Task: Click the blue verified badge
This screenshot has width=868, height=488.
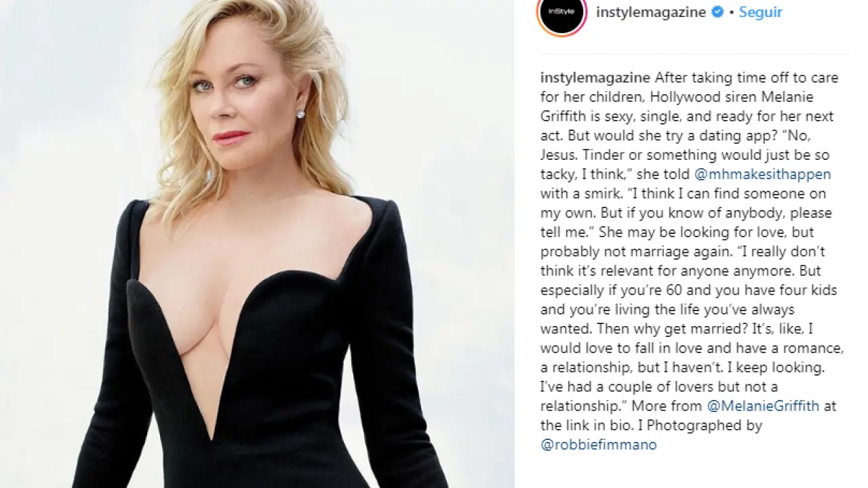Action: pos(717,12)
